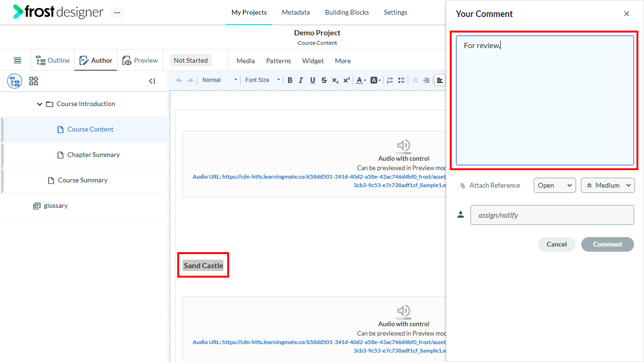Click the Chapter Summary page icon
The image size is (644, 362).
point(60,155)
